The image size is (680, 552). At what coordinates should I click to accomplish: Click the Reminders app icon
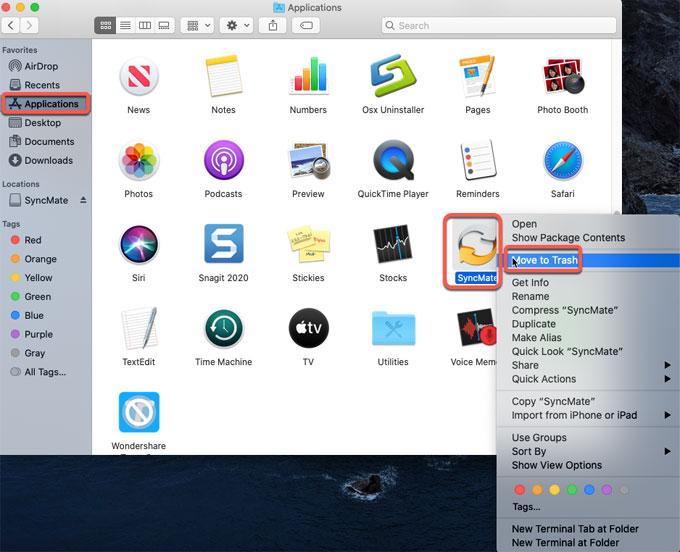pyautogui.click(x=477, y=160)
